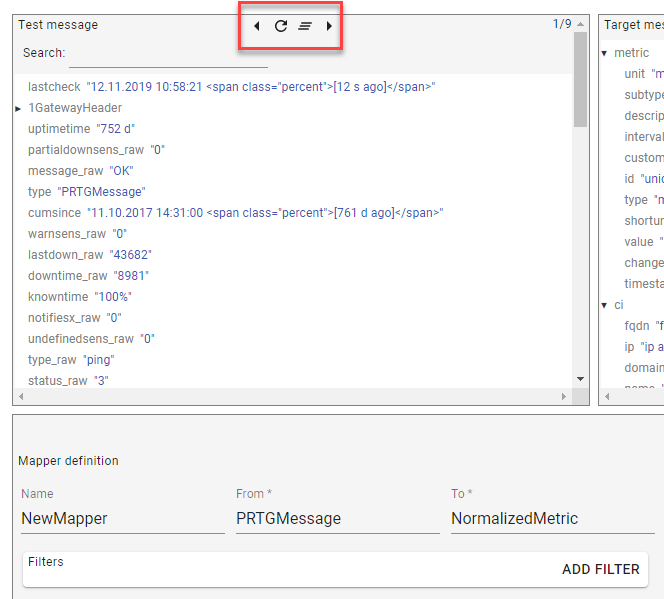Collapse the ci tree node
The height and width of the screenshot is (599, 664).
pos(604,305)
